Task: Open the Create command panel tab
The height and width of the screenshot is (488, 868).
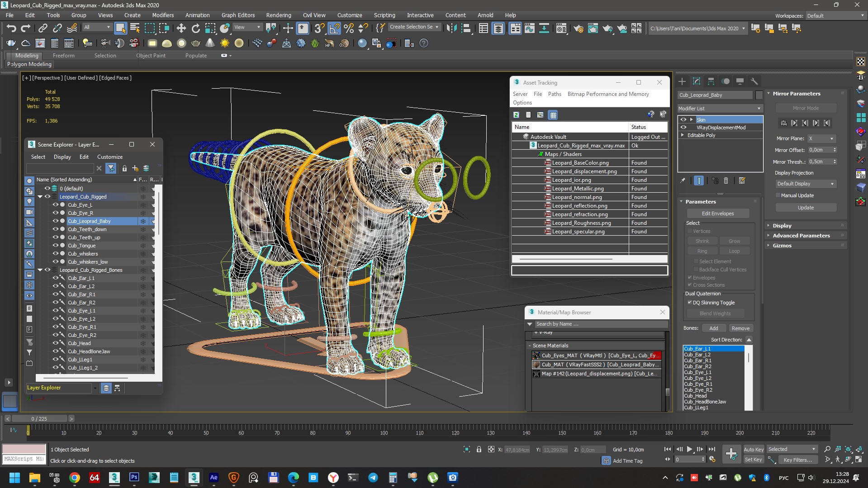Action: point(682,81)
